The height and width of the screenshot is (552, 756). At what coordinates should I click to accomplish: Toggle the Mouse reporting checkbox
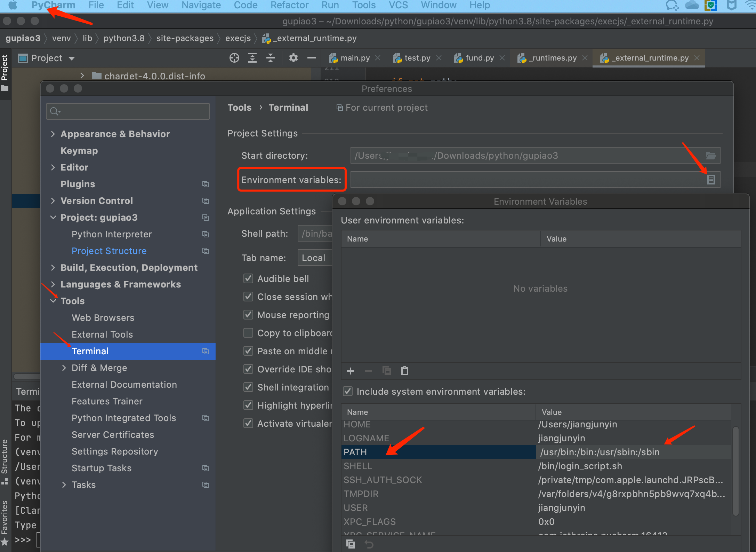248,315
